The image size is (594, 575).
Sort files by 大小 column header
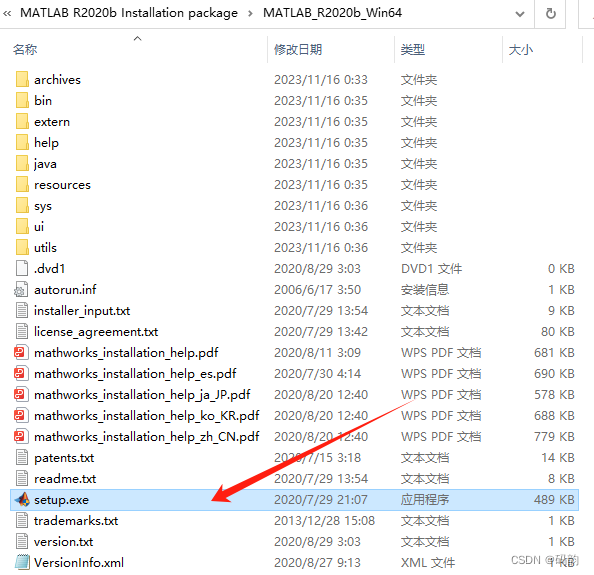coord(521,50)
